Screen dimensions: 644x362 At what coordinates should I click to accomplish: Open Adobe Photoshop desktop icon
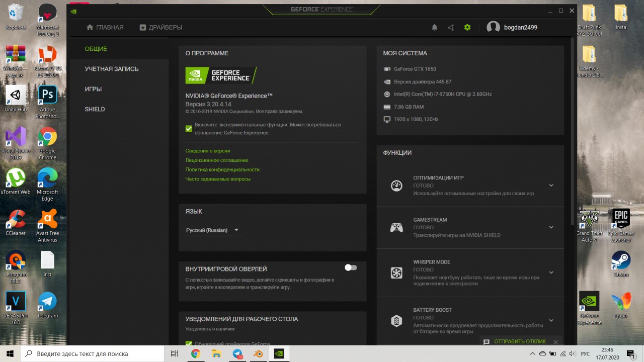click(47, 102)
